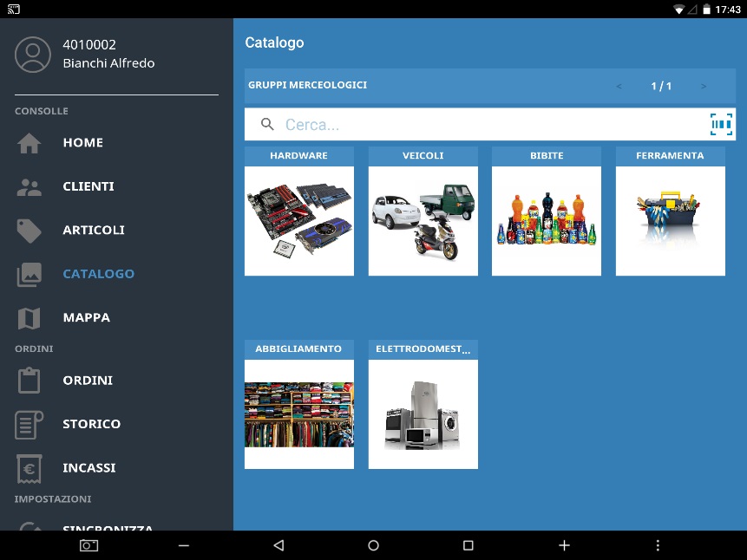Open the STORICO menu item
The image size is (747, 560).
(91, 424)
